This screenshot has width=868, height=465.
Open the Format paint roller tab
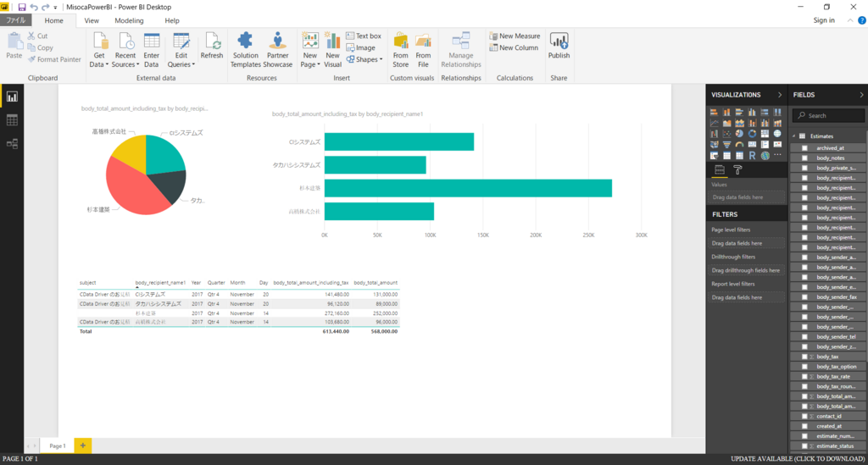click(738, 169)
